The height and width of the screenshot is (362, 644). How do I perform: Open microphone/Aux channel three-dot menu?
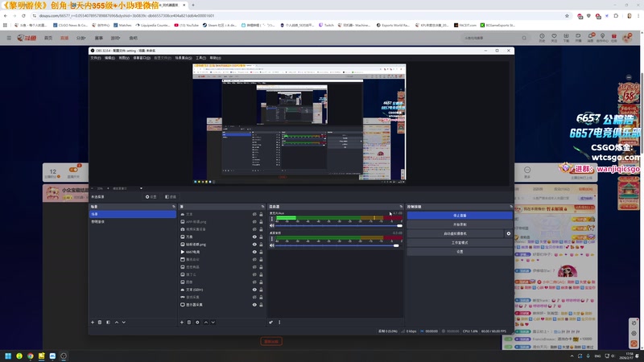[x=271, y=219]
